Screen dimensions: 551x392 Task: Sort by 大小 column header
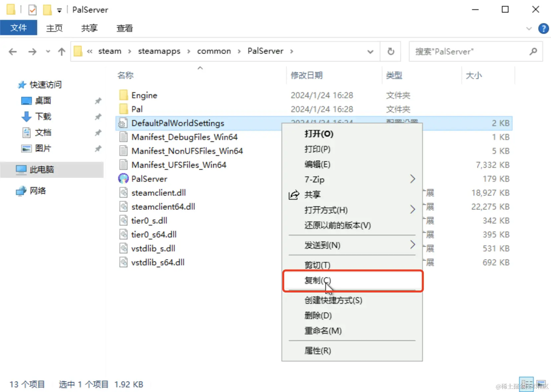pyautogui.click(x=474, y=75)
